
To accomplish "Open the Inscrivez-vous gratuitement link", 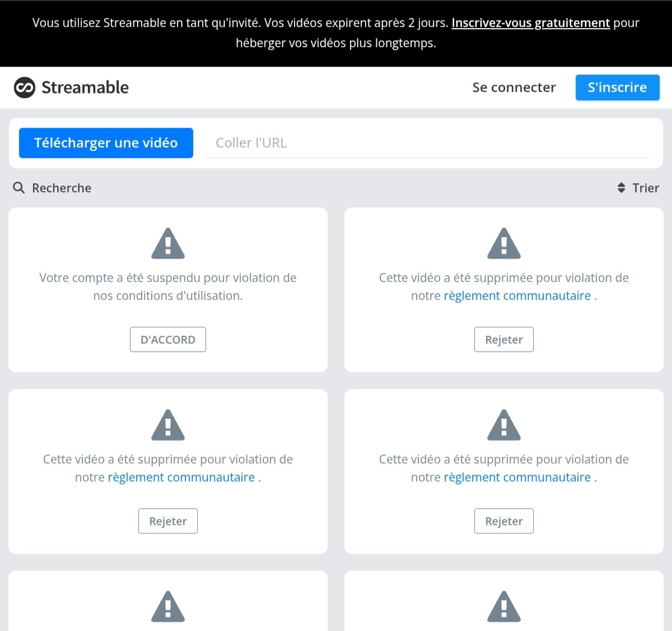I will (530, 23).
